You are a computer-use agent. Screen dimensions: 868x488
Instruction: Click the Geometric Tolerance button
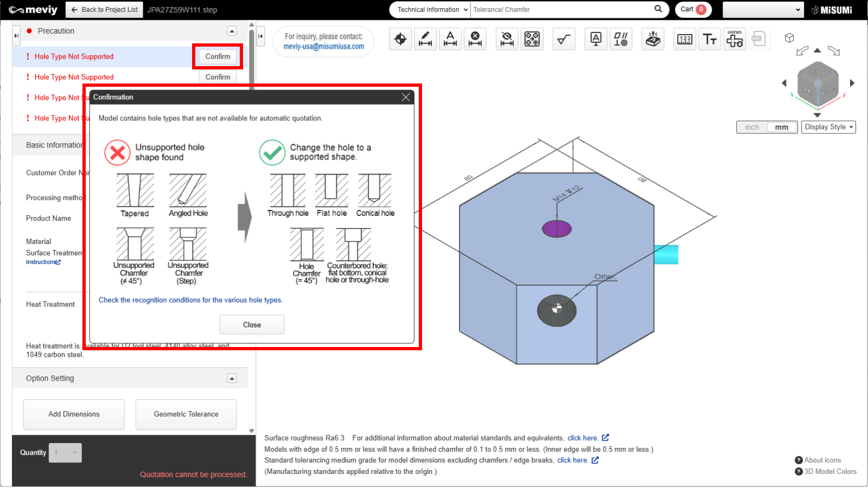click(186, 414)
